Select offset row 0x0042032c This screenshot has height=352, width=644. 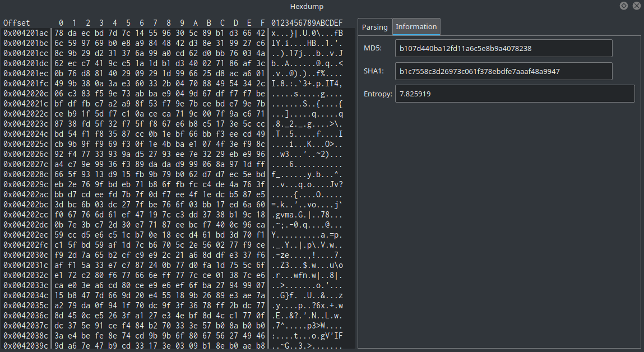click(26, 275)
